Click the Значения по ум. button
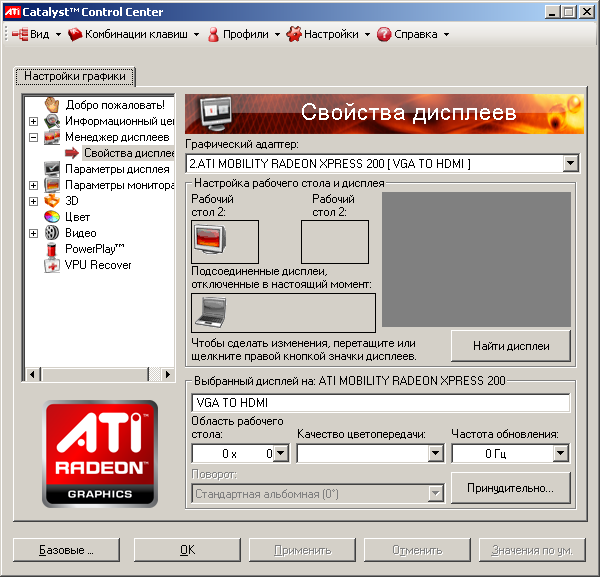600x577 pixels. tap(532, 550)
